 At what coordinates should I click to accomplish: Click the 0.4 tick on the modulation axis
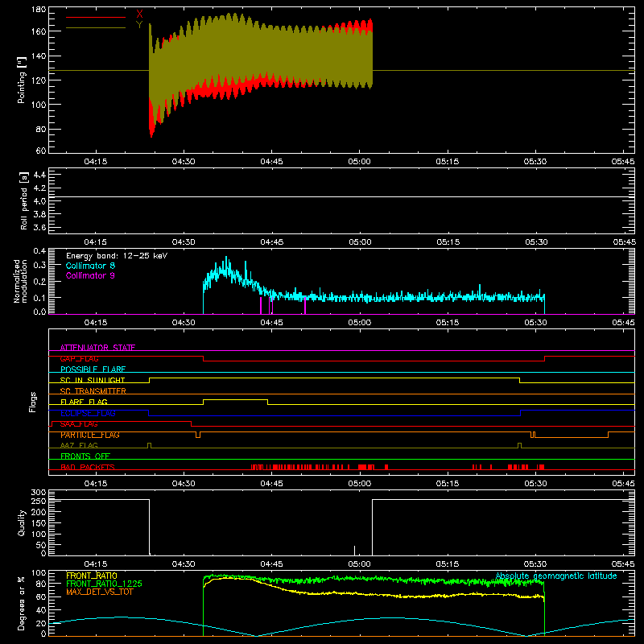coord(39,251)
